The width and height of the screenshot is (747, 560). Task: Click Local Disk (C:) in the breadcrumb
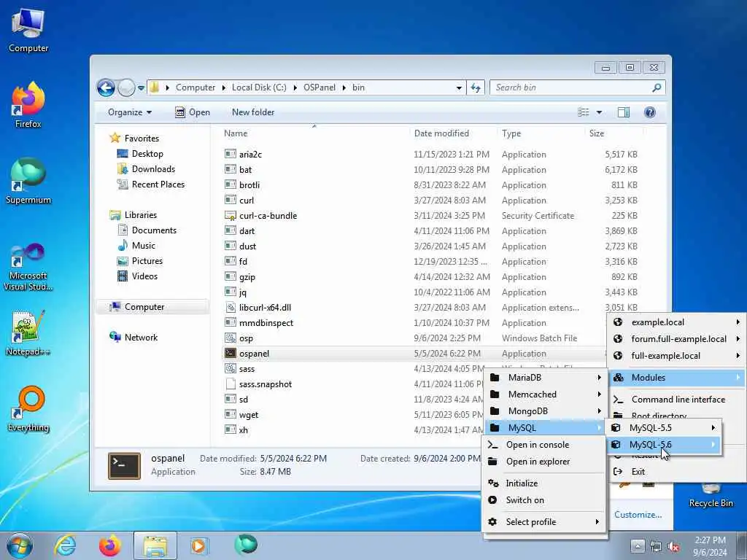coord(259,87)
